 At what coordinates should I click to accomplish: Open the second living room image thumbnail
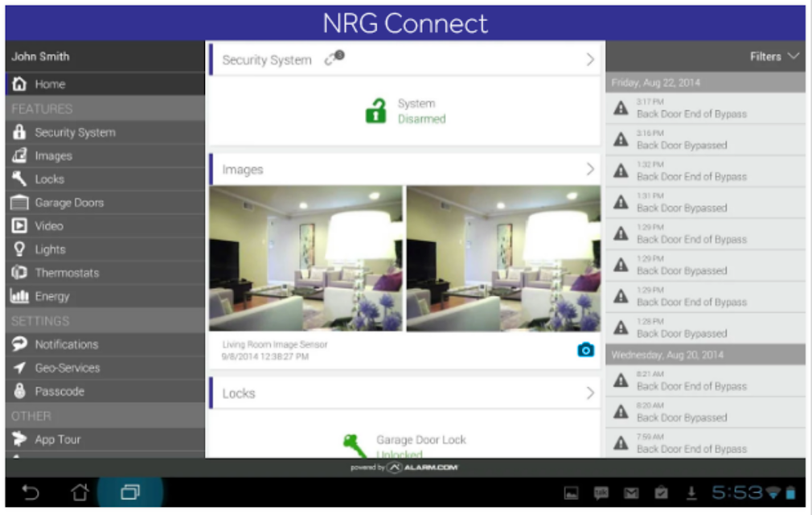(x=503, y=258)
